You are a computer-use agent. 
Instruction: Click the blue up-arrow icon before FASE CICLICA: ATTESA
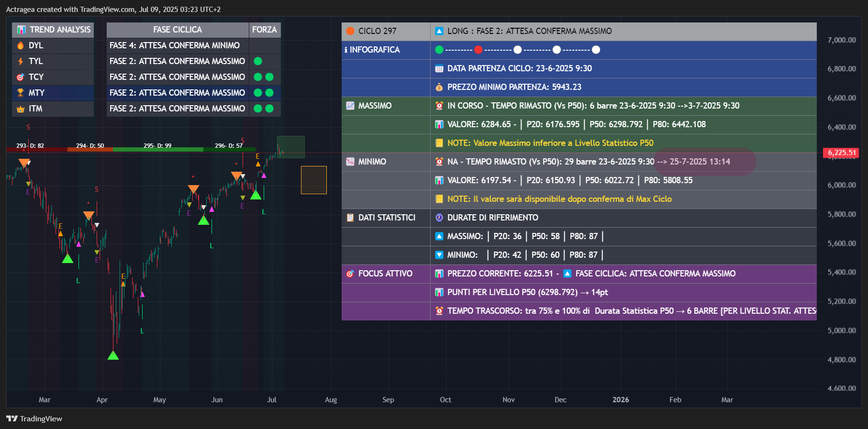568,274
